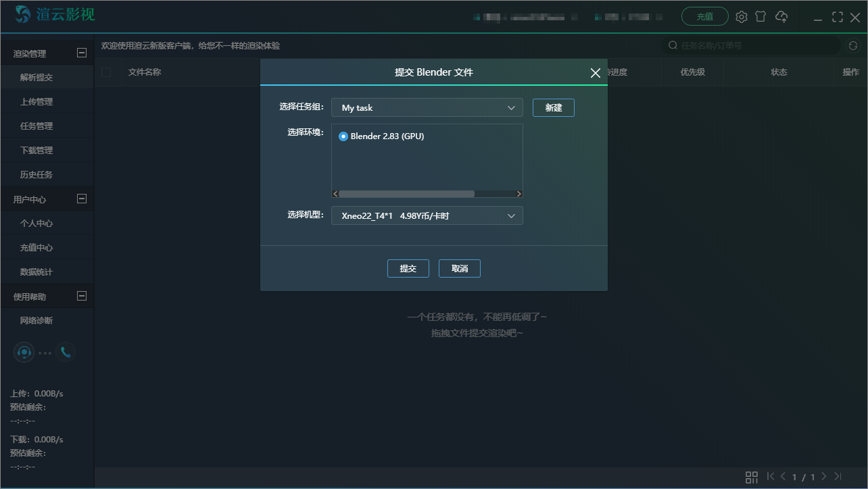Go to first page arrow
This screenshot has height=489, width=868.
click(x=771, y=477)
